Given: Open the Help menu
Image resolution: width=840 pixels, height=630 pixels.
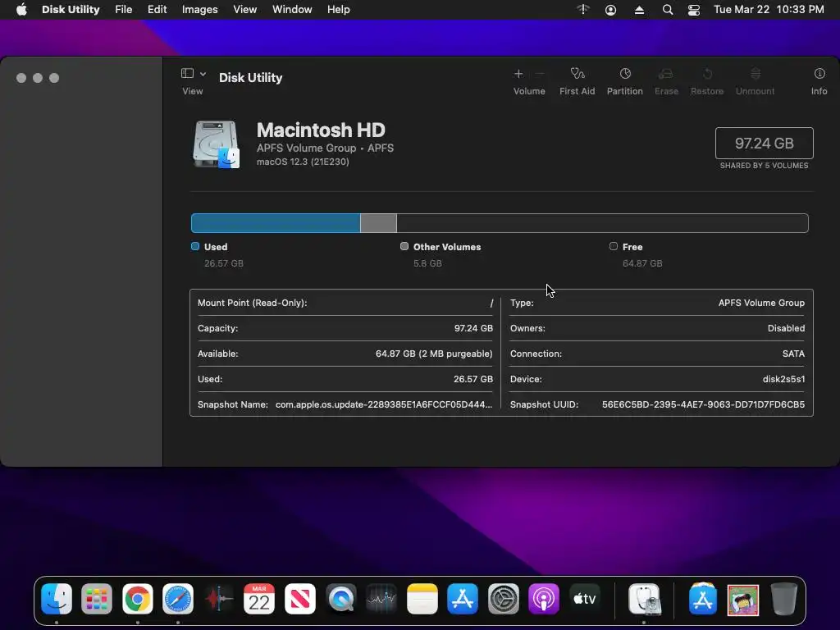Looking at the screenshot, I should click(x=339, y=10).
